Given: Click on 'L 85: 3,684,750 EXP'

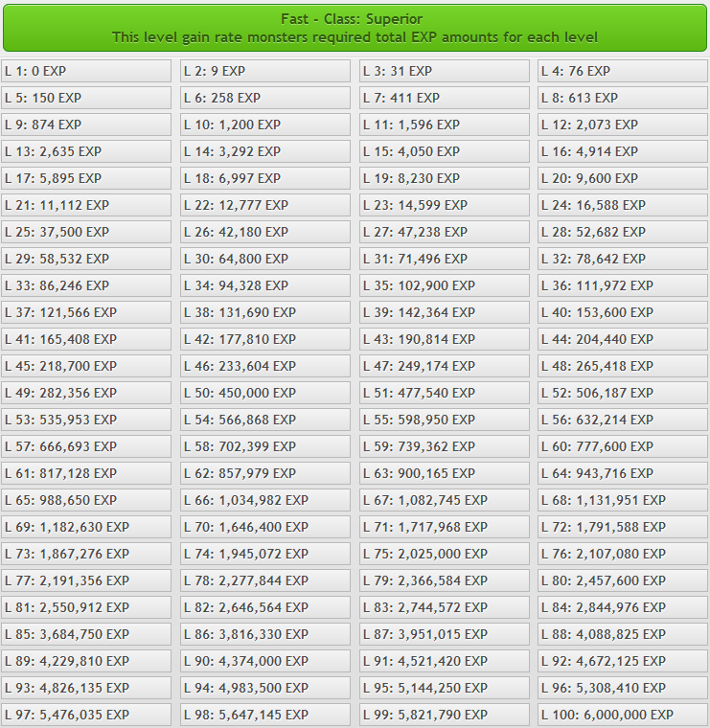Looking at the screenshot, I should [x=86, y=634].
